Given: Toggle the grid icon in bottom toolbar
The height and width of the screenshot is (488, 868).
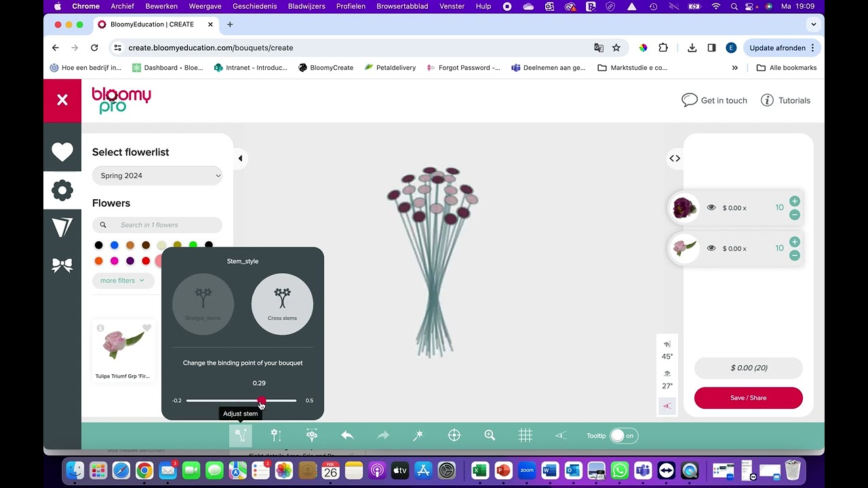Looking at the screenshot, I should [x=526, y=436].
